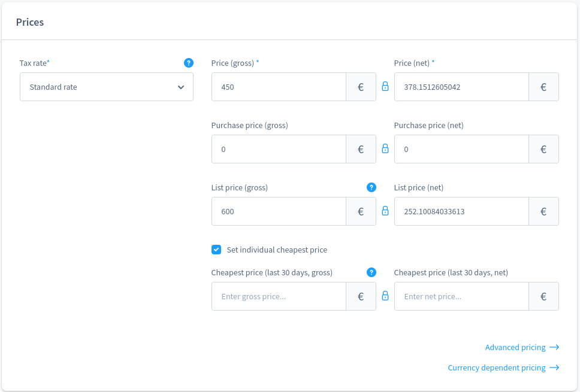The width and height of the screenshot is (580, 392).
Task: Open the Currency dependent pricing link
Action: pyautogui.click(x=497, y=367)
